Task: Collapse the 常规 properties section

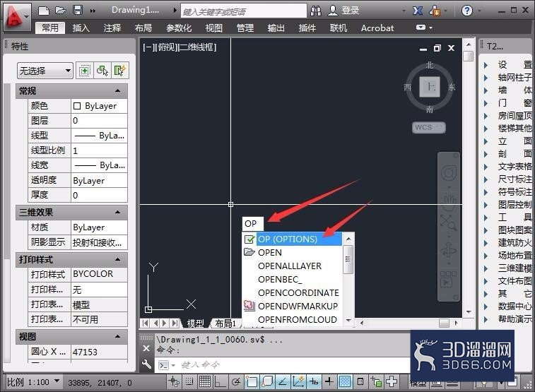Action: click(x=118, y=90)
